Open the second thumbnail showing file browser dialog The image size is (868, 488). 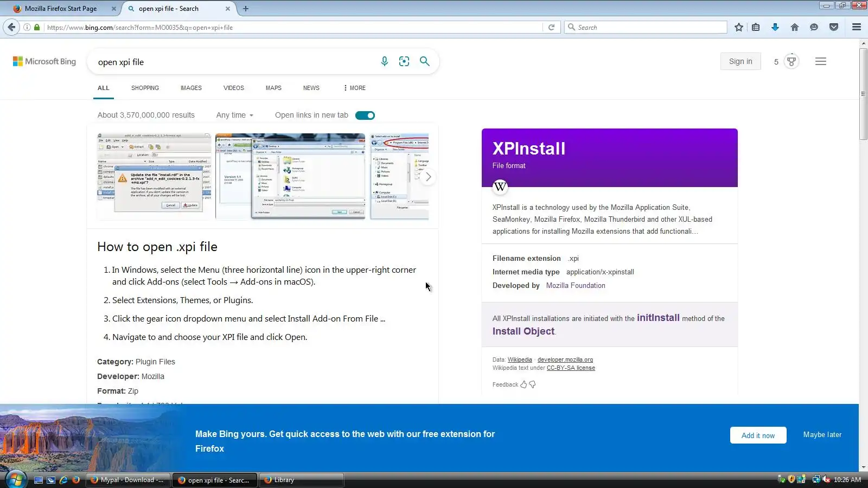(x=290, y=176)
